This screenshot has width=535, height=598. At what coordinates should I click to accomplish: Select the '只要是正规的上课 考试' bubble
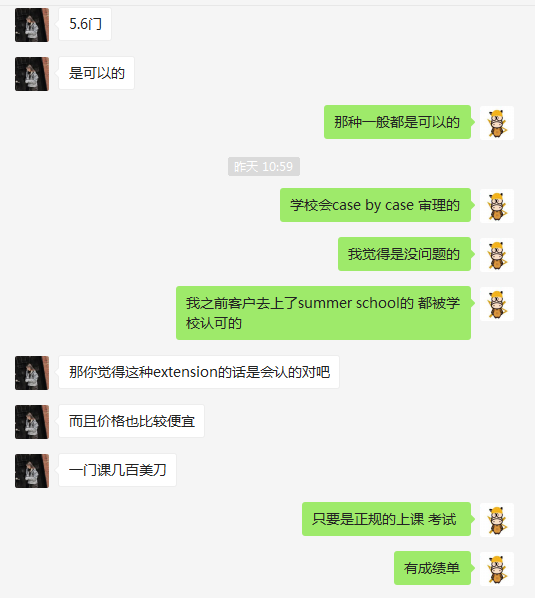coord(386,519)
